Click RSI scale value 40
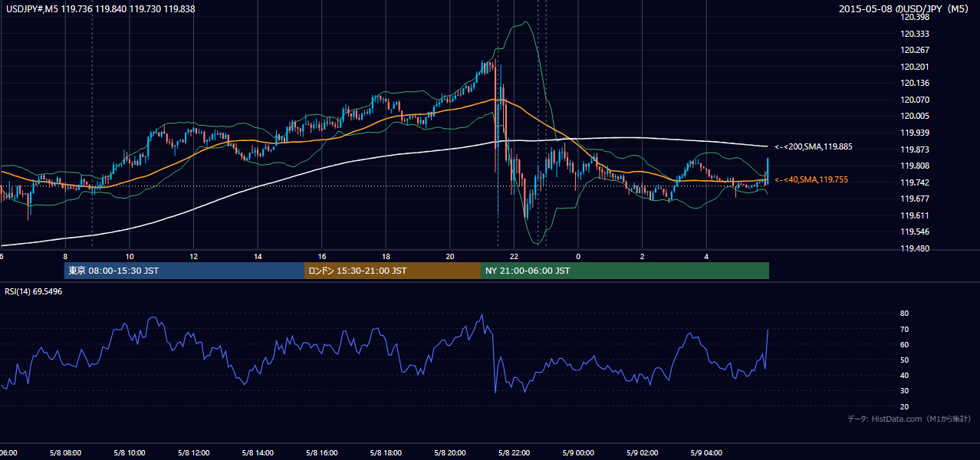This screenshot has width=980, height=460. pos(904,375)
